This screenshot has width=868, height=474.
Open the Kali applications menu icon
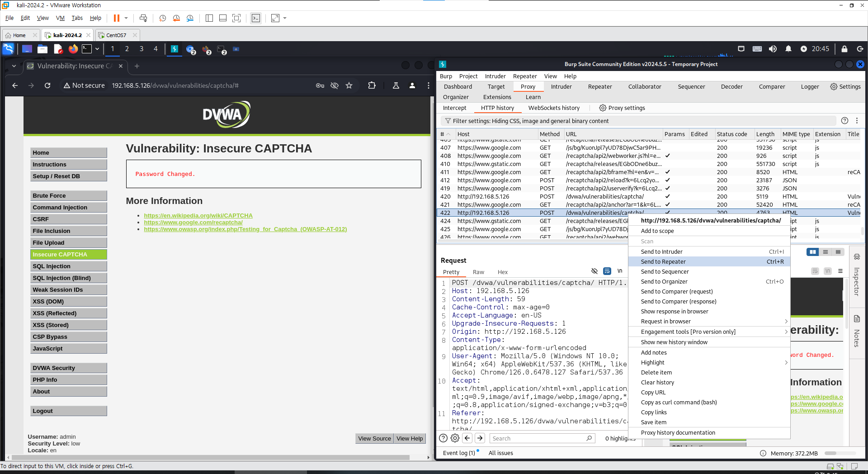(x=8, y=49)
